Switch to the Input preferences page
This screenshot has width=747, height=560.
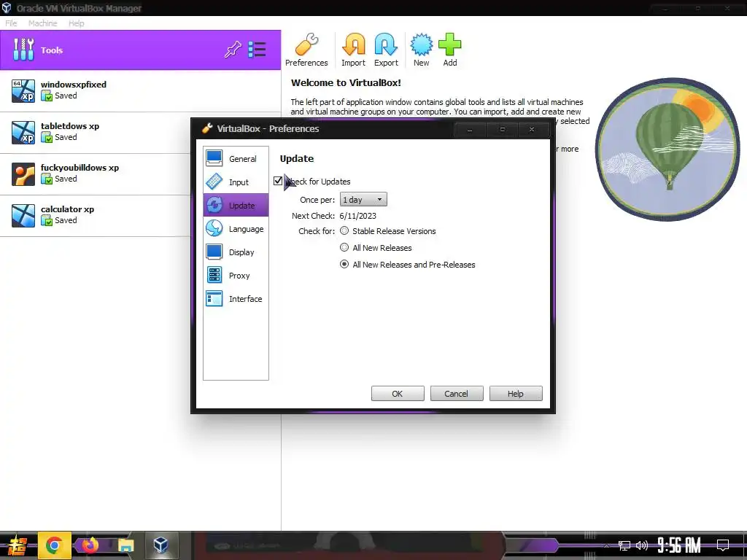[236, 182]
